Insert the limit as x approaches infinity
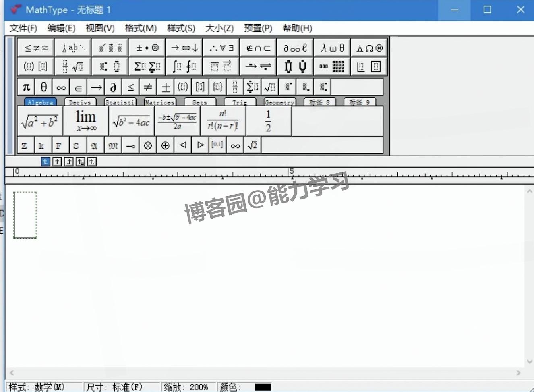 (86, 121)
